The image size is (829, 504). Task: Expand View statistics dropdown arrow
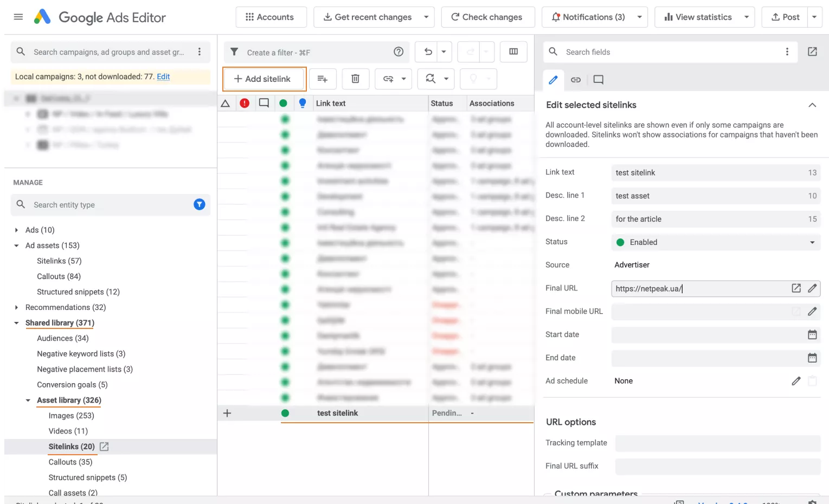[747, 17]
